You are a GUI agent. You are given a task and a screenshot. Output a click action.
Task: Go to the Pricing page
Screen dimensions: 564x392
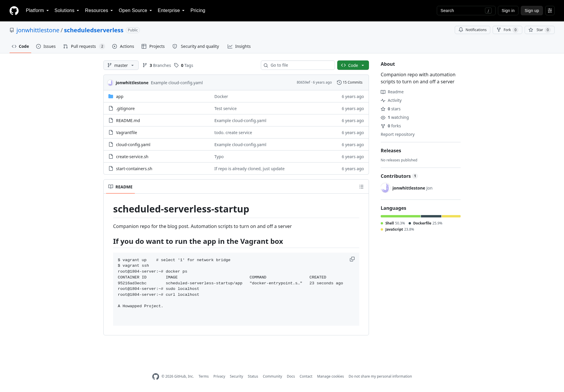click(x=198, y=11)
